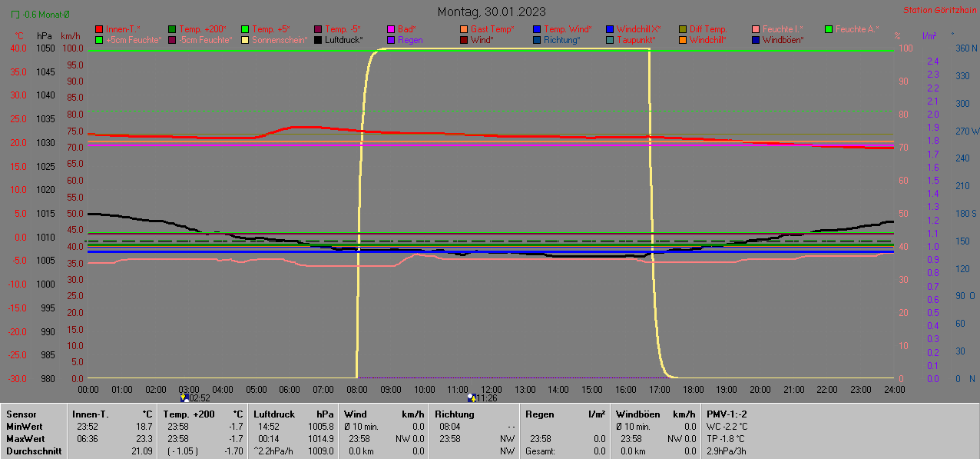Click the moon icon at 02:52
980x459 pixels.
[184, 397]
